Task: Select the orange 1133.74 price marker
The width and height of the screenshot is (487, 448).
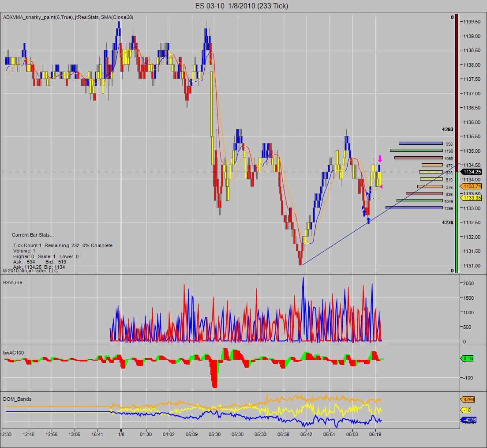Action: click(x=471, y=186)
